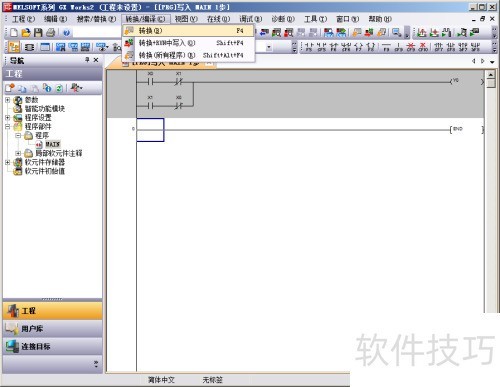Open the 工具(T) menu
500x387 pixels.
pos(315,19)
